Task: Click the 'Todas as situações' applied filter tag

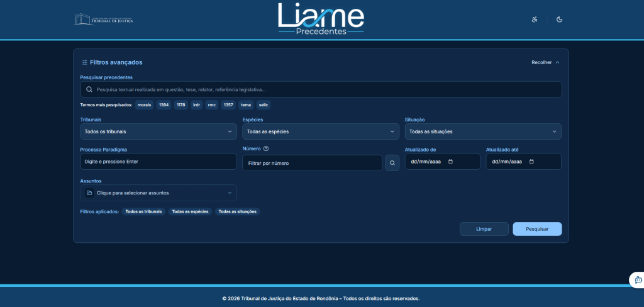Action: [237, 211]
